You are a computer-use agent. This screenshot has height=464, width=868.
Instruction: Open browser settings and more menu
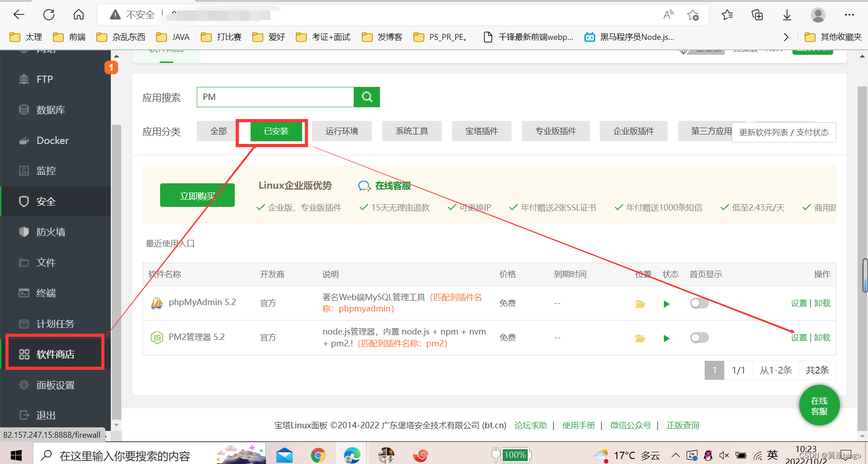(849, 15)
